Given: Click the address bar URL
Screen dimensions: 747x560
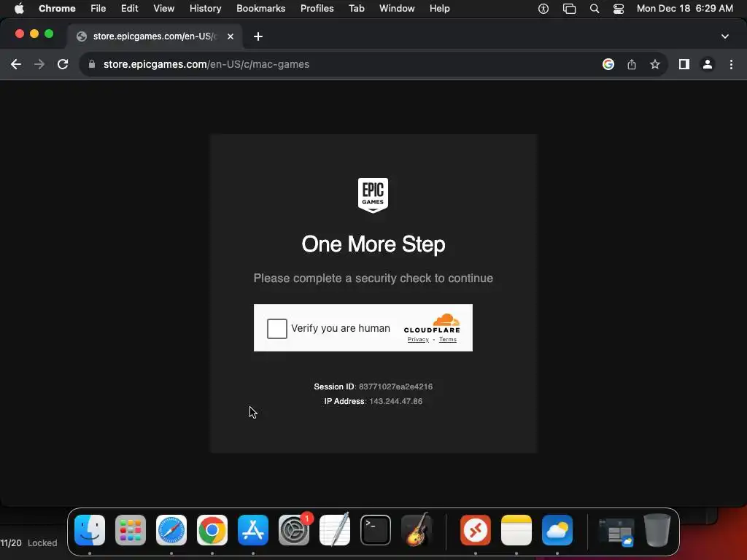Looking at the screenshot, I should 206,64.
